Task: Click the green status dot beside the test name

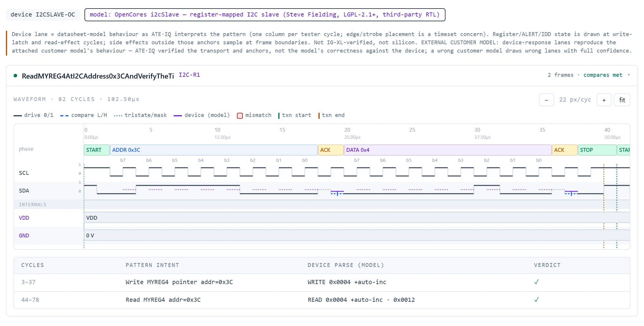Action: click(15, 76)
